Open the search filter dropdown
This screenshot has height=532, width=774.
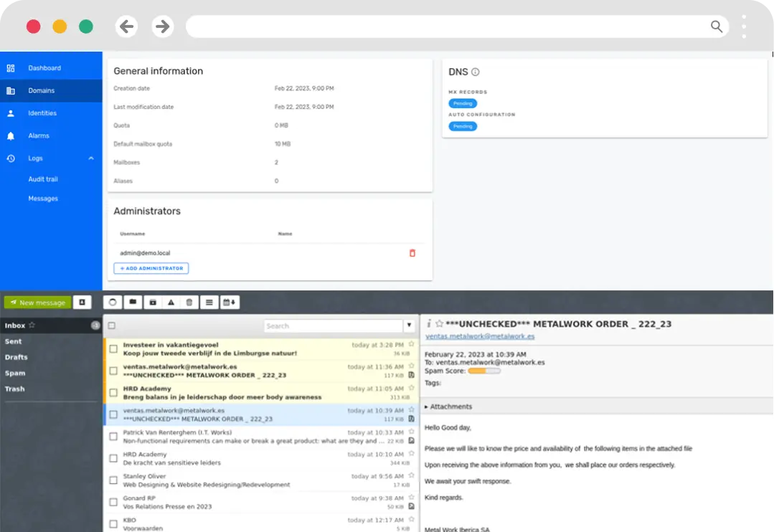coord(410,325)
